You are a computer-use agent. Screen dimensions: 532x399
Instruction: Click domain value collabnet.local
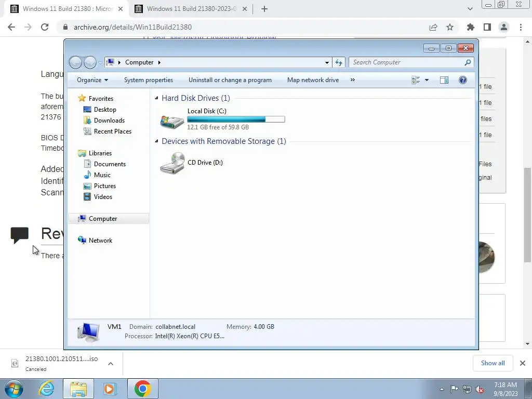[176, 327]
